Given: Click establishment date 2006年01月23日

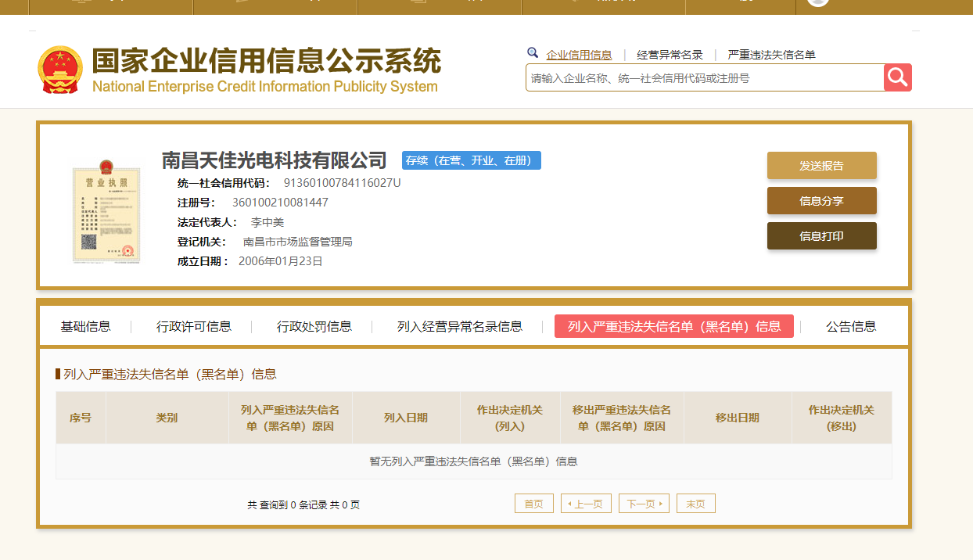Looking at the screenshot, I should tap(281, 261).
